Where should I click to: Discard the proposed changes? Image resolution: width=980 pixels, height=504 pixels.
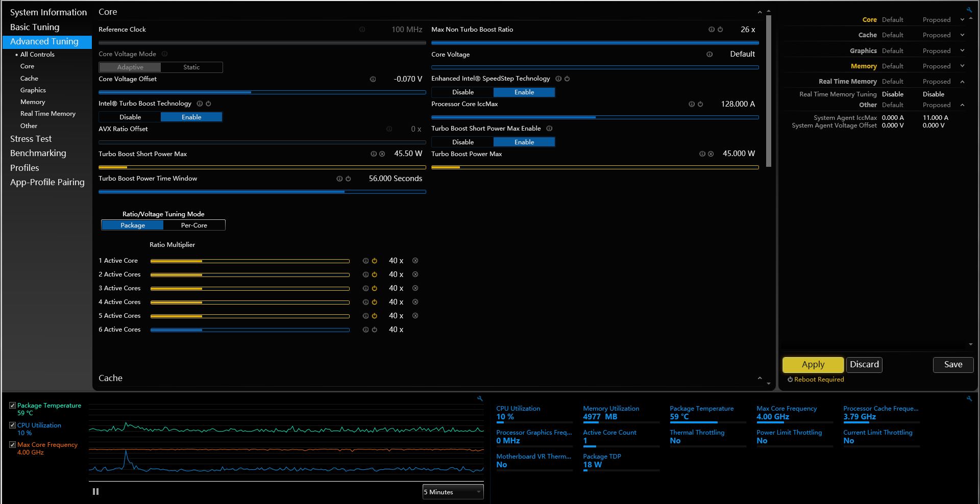(x=864, y=365)
